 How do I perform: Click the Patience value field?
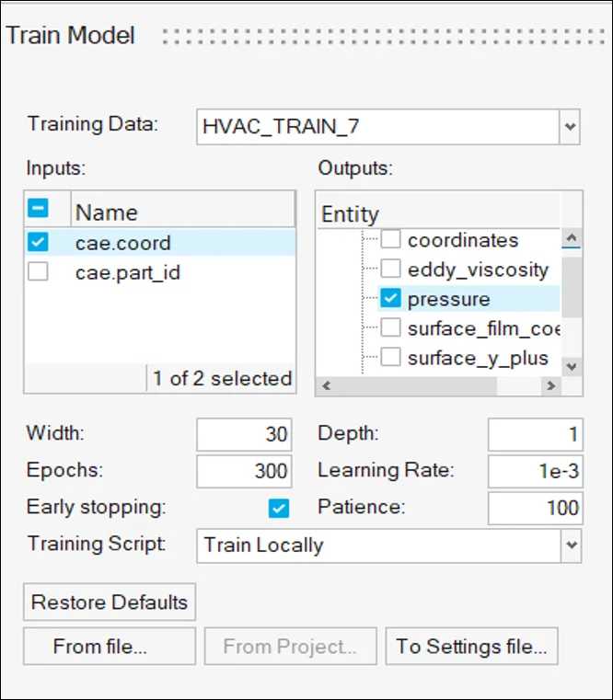click(535, 507)
